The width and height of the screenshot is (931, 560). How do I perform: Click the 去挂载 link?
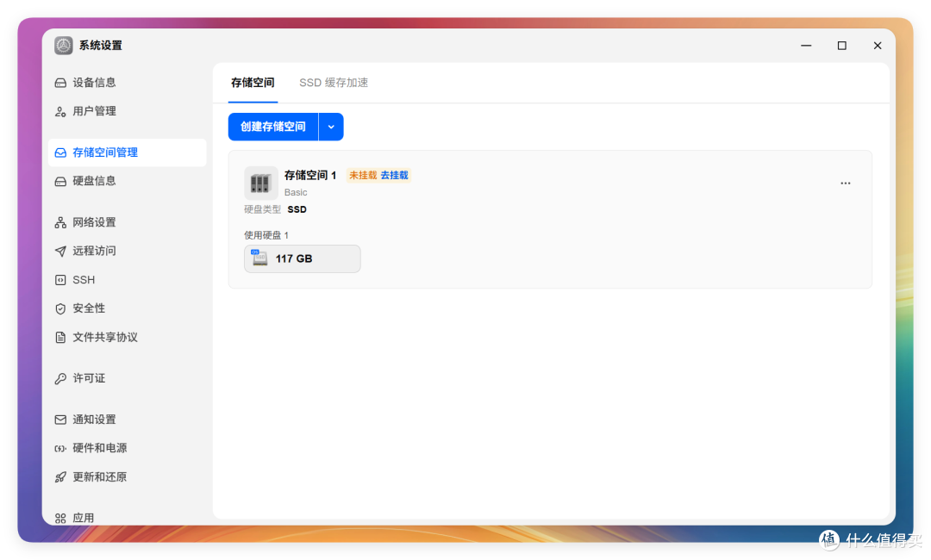click(x=394, y=176)
